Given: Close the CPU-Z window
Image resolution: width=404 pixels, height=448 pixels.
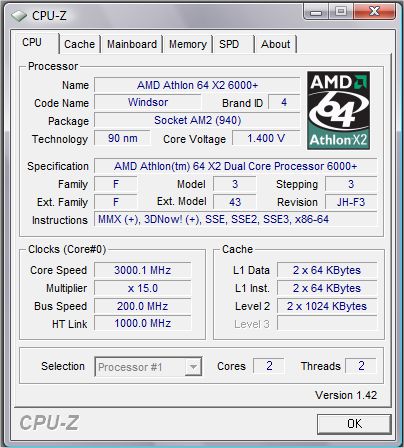Looking at the screenshot, I should coord(374,12).
